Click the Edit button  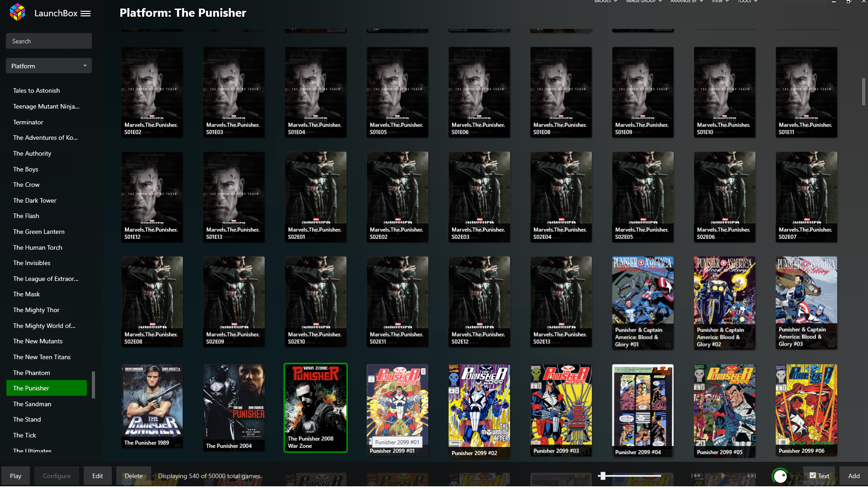point(97,476)
